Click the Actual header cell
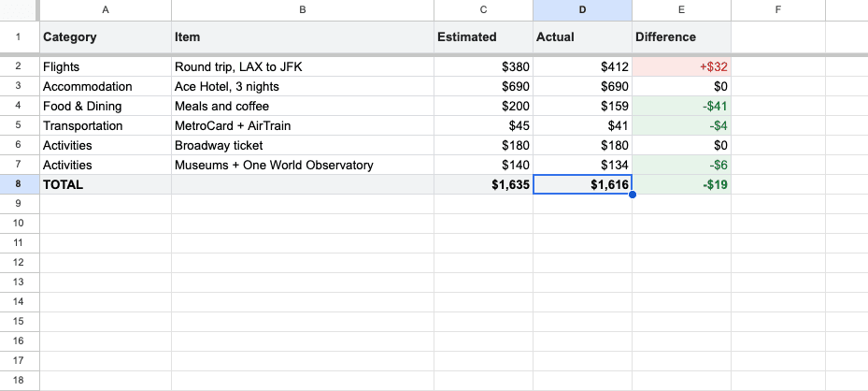This screenshot has height=391, width=868. tap(582, 37)
